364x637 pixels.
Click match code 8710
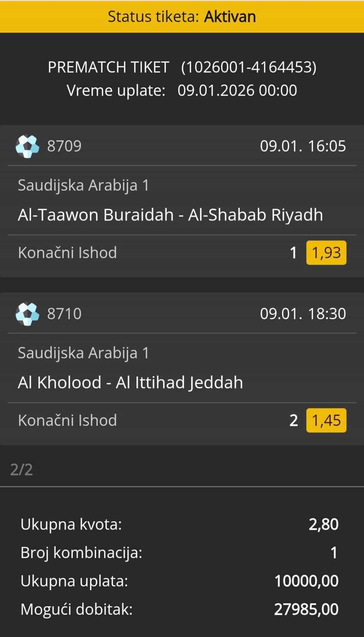(64, 314)
